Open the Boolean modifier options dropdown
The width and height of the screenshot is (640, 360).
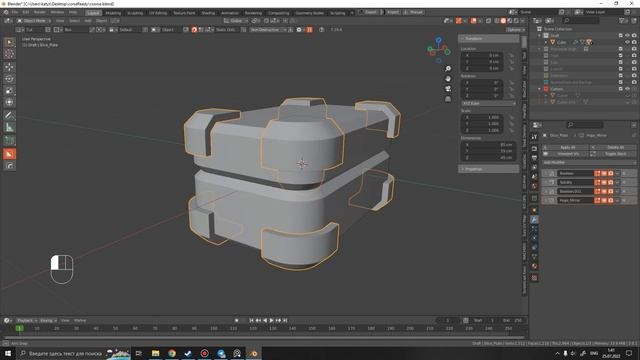click(x=618, y=173)
